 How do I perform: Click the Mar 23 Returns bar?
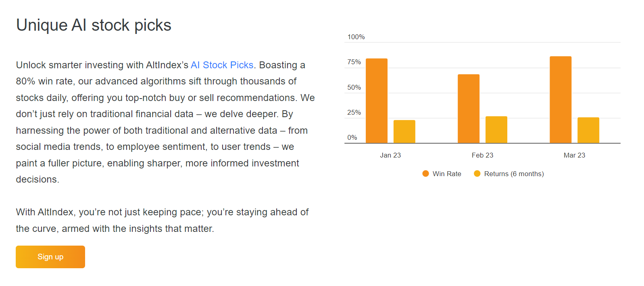[588, 130]
